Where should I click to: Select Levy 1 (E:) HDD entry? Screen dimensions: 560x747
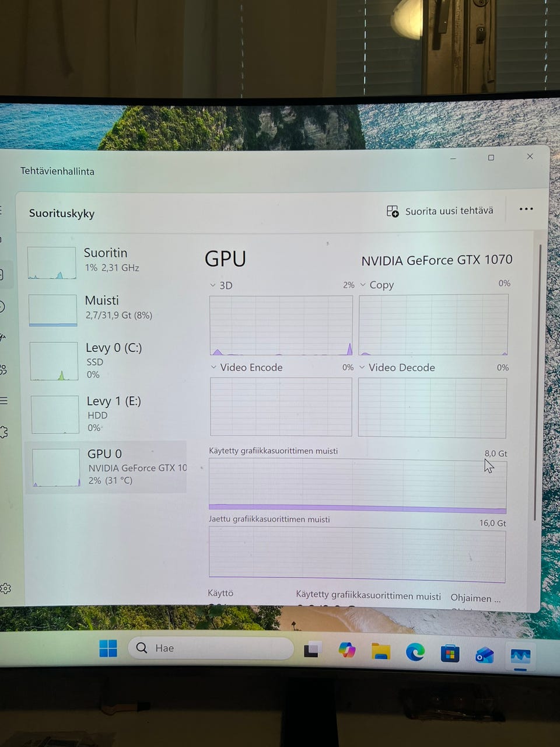[x=106, y=414]
